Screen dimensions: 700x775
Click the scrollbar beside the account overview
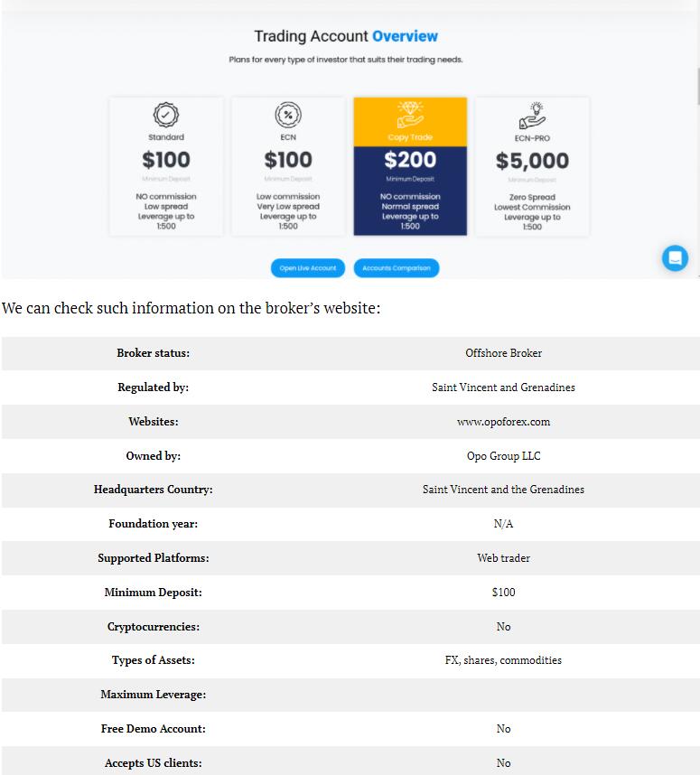(696, 86)
